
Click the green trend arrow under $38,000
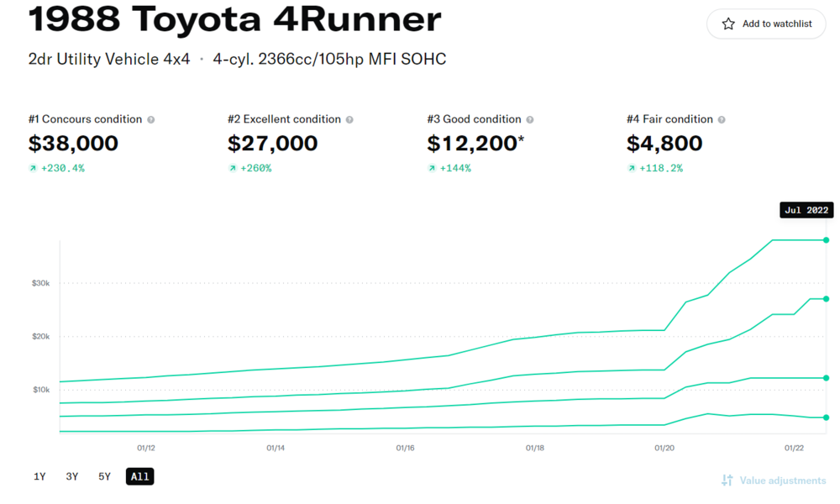33,169
